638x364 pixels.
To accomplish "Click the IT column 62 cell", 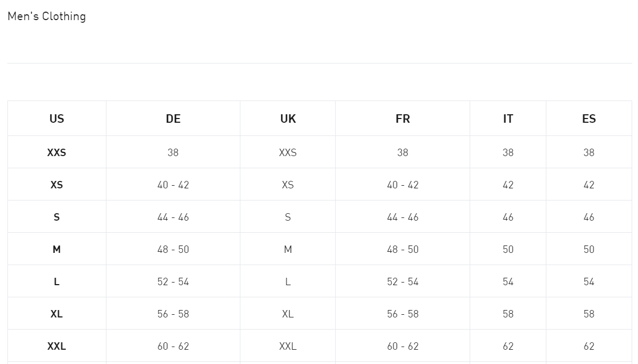I will point(508,347).
